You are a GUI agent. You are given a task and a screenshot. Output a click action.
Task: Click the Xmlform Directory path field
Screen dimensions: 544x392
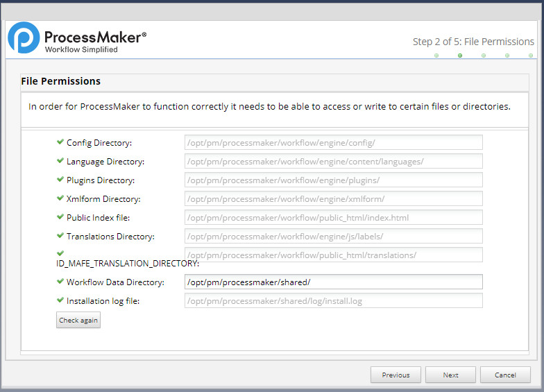click(x=333, y=198)
